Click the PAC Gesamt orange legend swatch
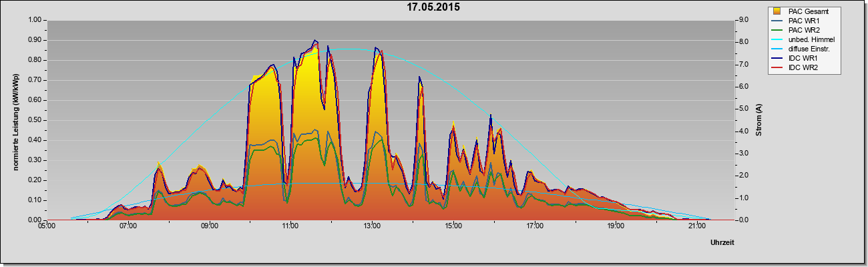Image resolution: width=868 pixels, height=267 pixels. [x=777, y=11]
